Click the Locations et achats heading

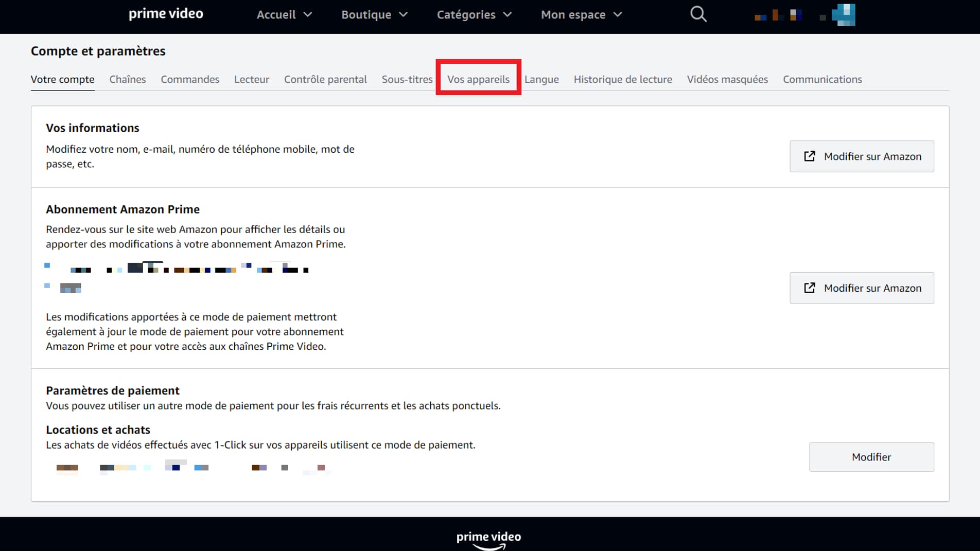98,430
